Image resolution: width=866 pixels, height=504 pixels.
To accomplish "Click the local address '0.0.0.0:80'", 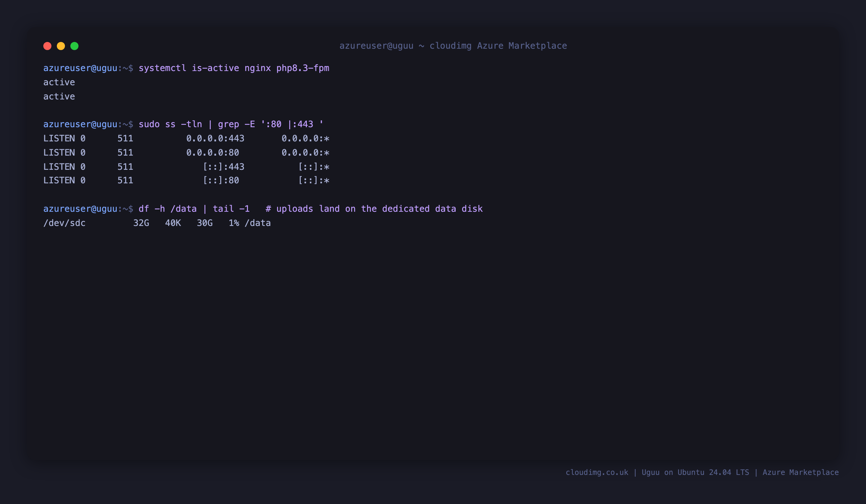I will pyautogui.click(x=213, y=153).
